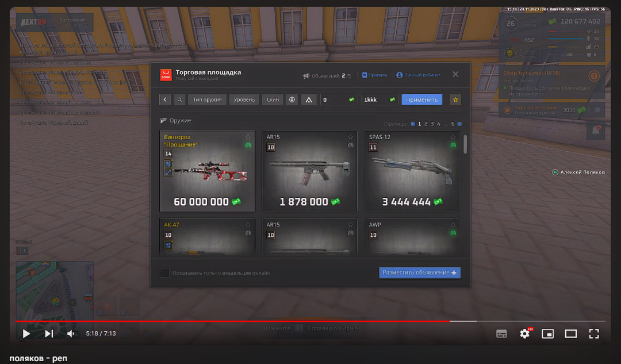Mute the video volume

click(x=71, y=334)
